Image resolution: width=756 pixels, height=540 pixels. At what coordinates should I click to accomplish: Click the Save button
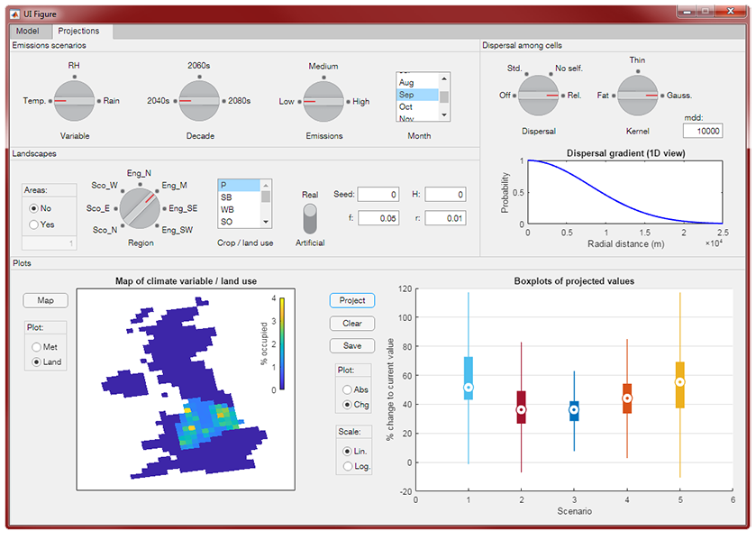point(352,345)
